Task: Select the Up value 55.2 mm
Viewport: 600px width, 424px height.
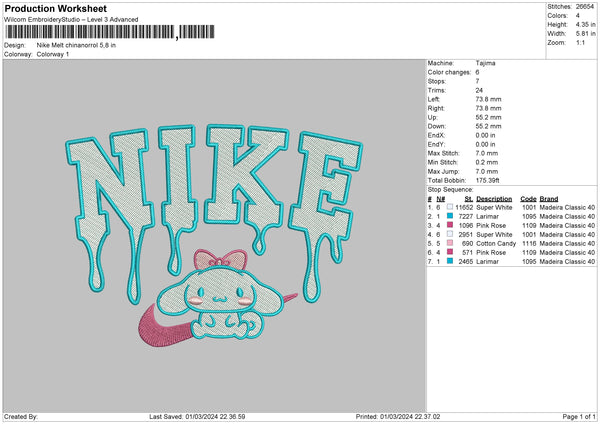Action: [488, 117]
